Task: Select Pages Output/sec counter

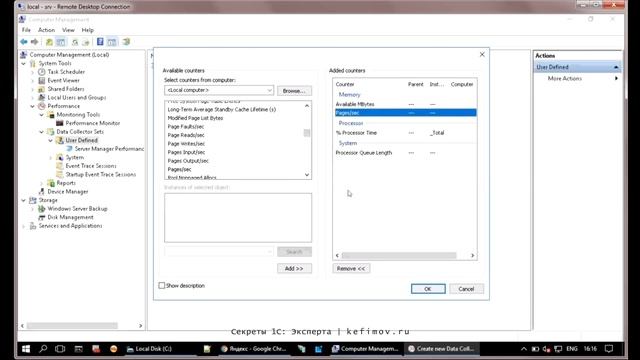Action: tap(188, 161)
